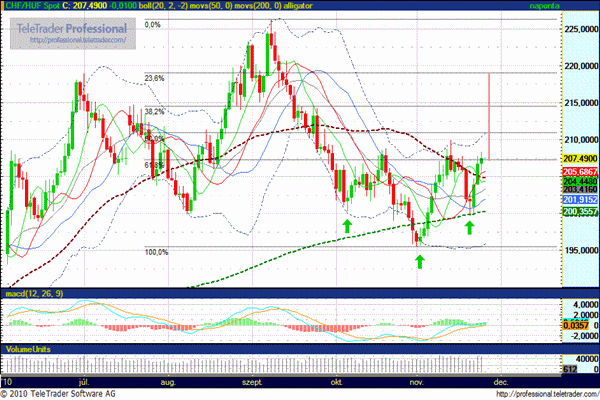Select the 100,0% Fibonacci level label

tap(155, 253)
